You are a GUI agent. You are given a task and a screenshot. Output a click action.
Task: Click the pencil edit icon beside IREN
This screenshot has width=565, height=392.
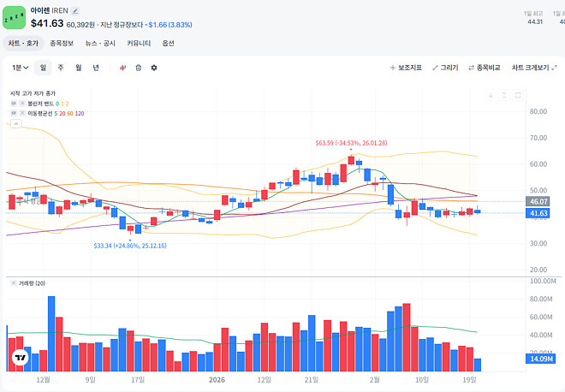pyautogui.click(x=75, y=11)
